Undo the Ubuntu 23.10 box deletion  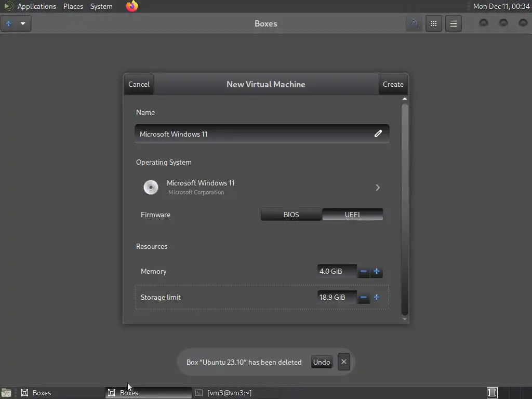[x=321, y=362]
